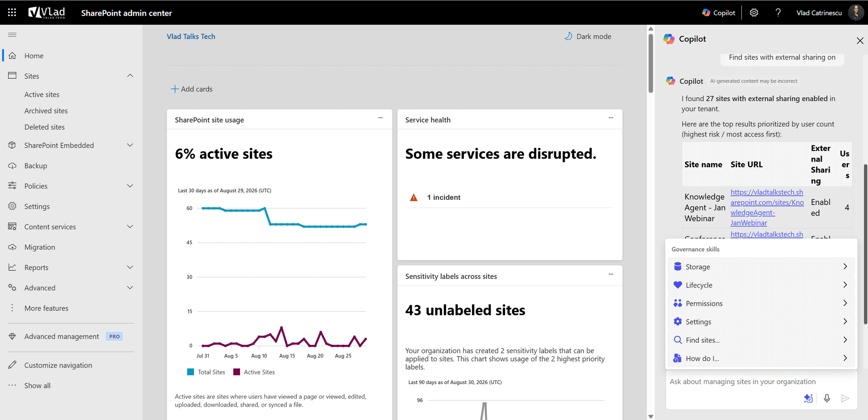Open the Find sites... governance skill

761,340
